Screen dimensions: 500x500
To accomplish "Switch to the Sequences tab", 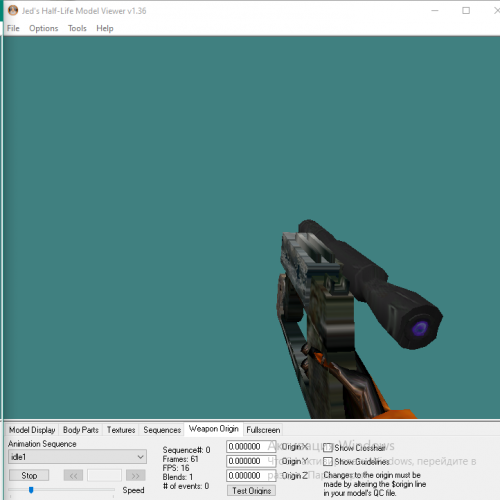I will pyautogui.click(x=162, y=430).
